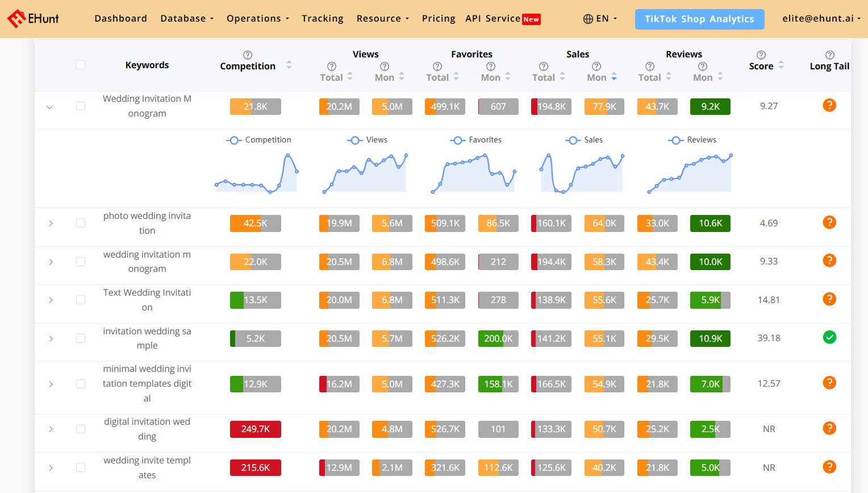868x493 pixels.
Task: Click the Views chart legend label
Action: click(368, 140)
